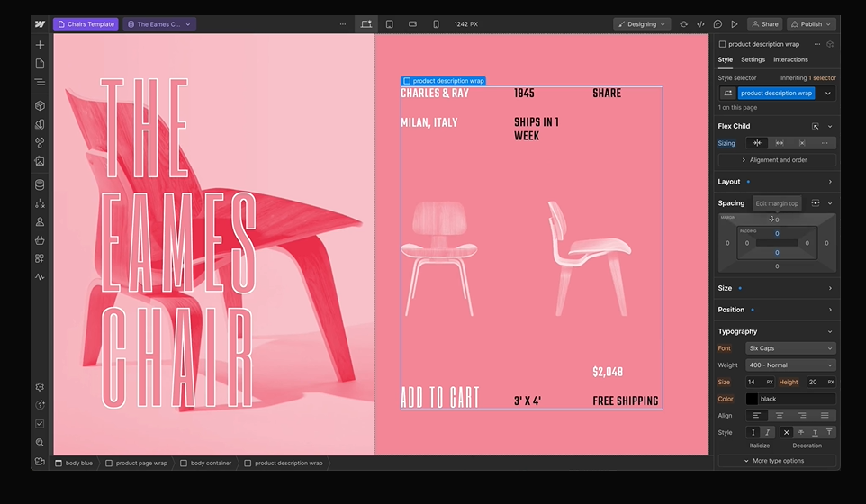Click the Flex Child parent arrow icon
866x504 pixels.
(x=816, y=126)
